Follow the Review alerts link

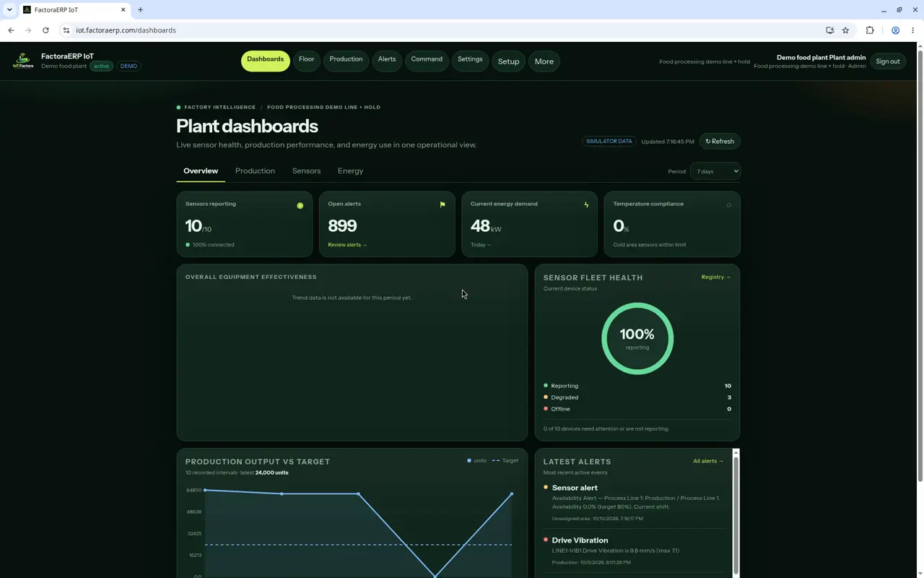pyautogui.click(x=347, y=245)
